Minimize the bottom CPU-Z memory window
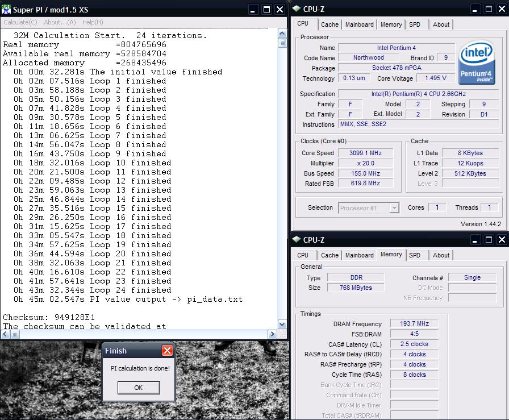 [474, 240]
